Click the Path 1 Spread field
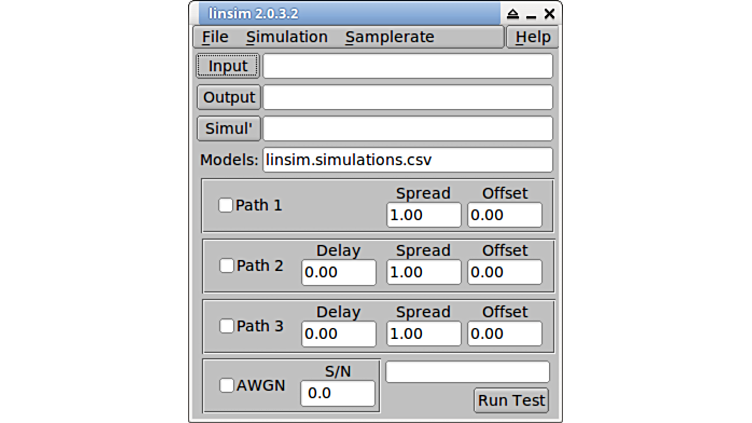The image size is (752, 423). (x=423, y=215)
